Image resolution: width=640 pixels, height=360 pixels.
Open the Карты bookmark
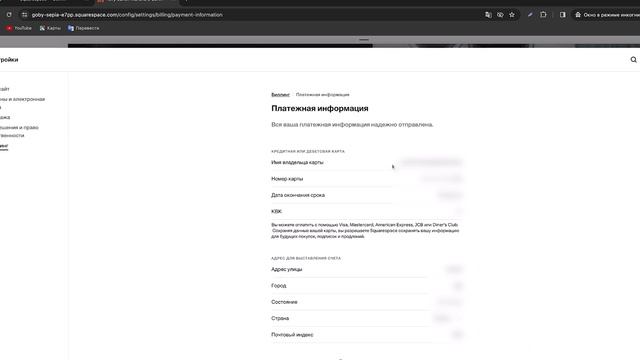point(50,28)
